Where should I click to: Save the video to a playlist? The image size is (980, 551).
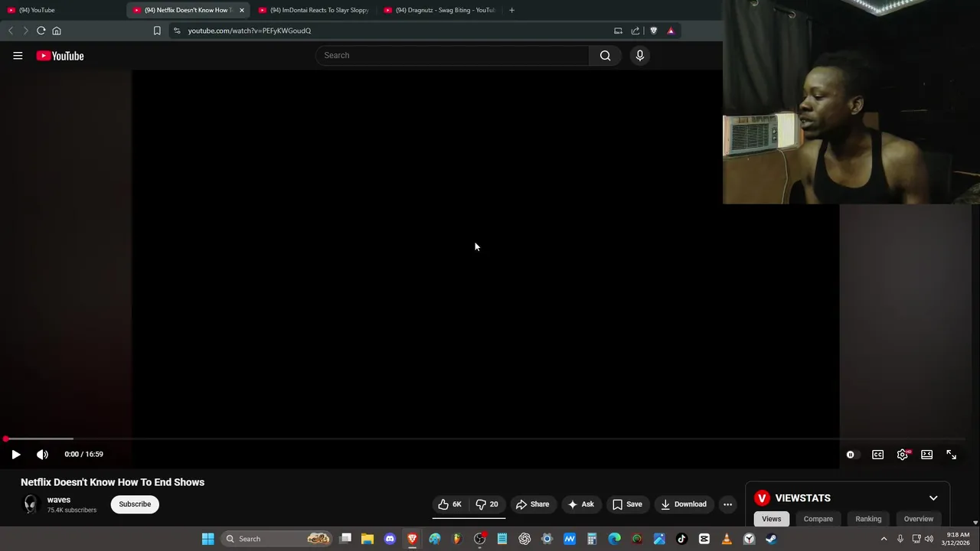coord(627,504)
